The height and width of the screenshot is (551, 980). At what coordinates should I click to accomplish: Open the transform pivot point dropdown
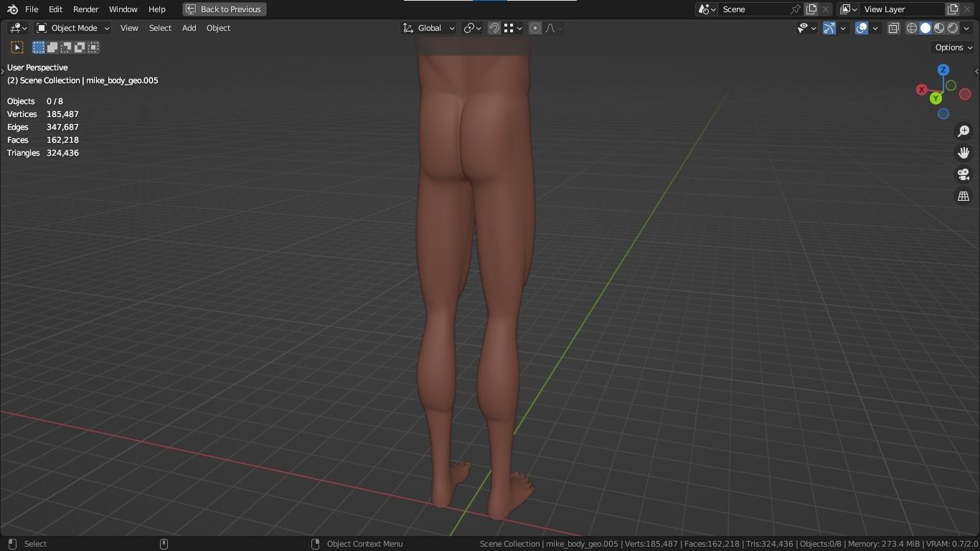click(472, 28)
